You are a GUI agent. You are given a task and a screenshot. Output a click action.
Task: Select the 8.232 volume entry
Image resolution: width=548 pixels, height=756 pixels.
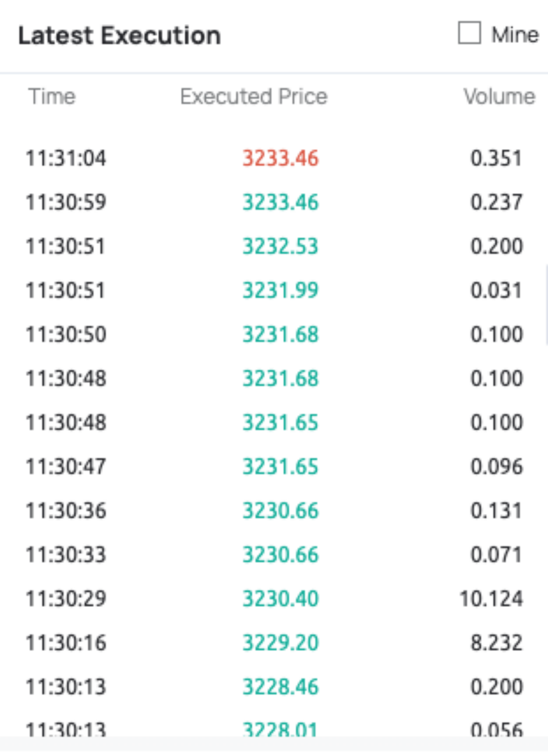(497, 643)
